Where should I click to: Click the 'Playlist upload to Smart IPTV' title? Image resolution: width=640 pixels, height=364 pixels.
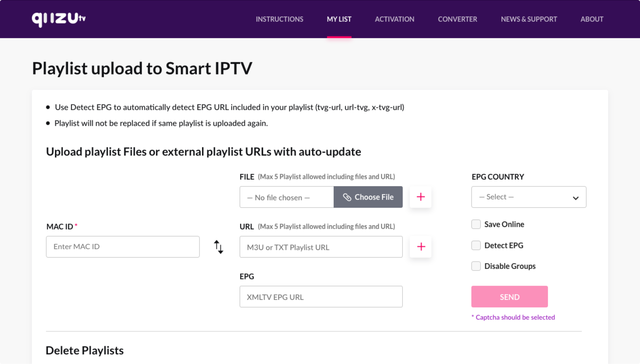pyautogui.click(x=142, y=68)
